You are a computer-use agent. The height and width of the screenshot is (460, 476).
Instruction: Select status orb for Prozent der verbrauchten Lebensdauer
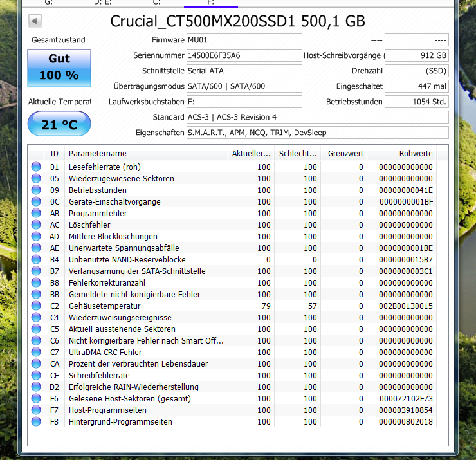(x=36, y=363)
